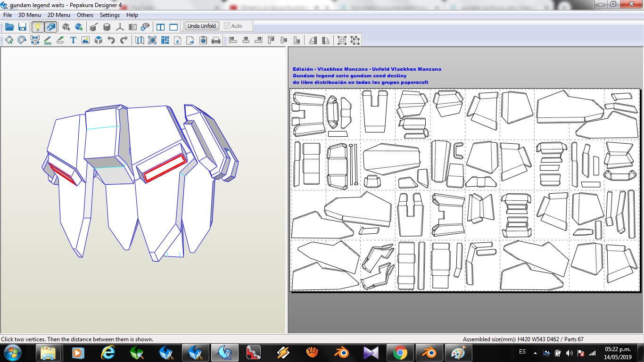Show hidden tray icons arrow
The width and height of the screenshot is (644, 362).
click(535, 353)
